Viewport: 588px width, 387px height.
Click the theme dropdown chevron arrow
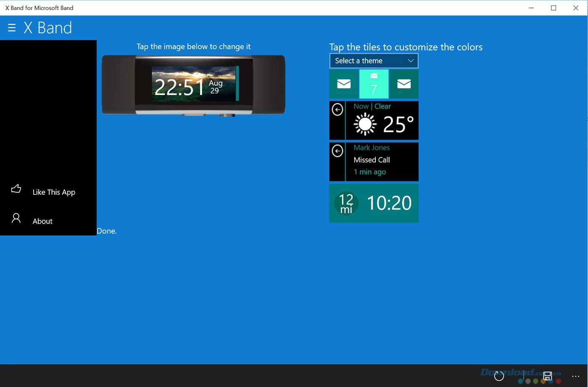click(x=411, y=61)
